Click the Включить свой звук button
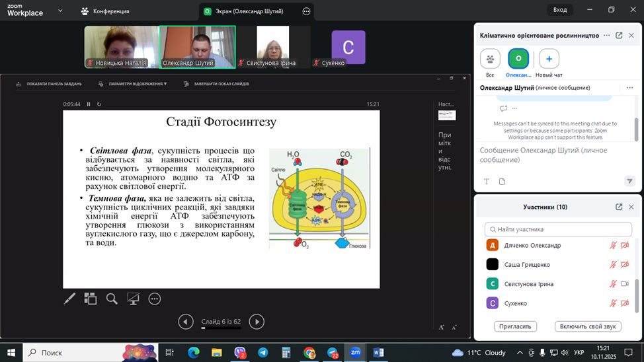 click(588, 326)
